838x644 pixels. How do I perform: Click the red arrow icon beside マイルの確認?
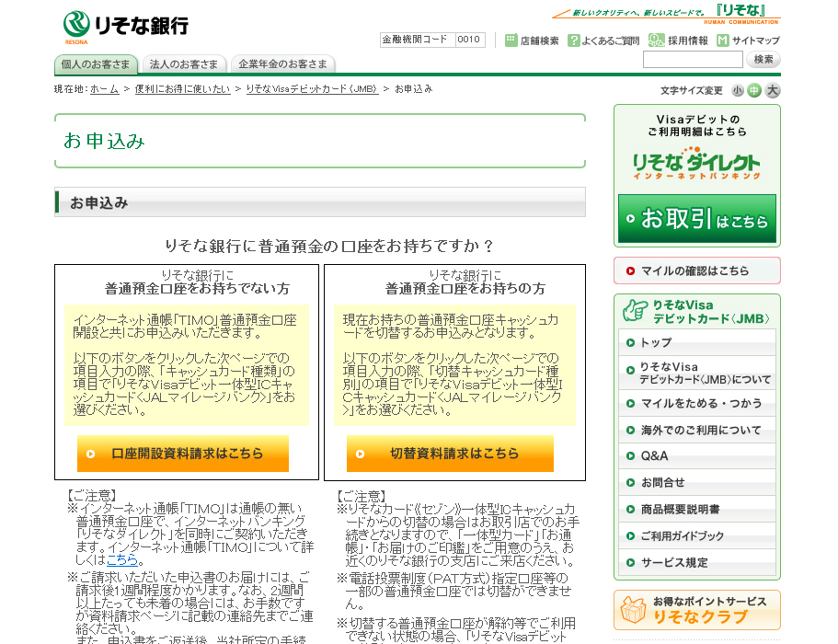coord(631,271)
